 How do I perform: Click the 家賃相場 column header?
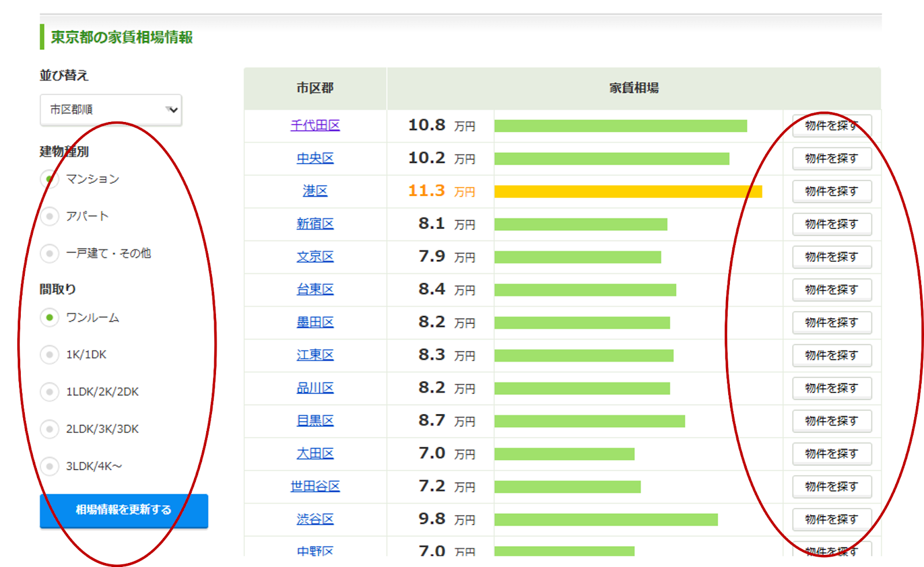point(634,88)
